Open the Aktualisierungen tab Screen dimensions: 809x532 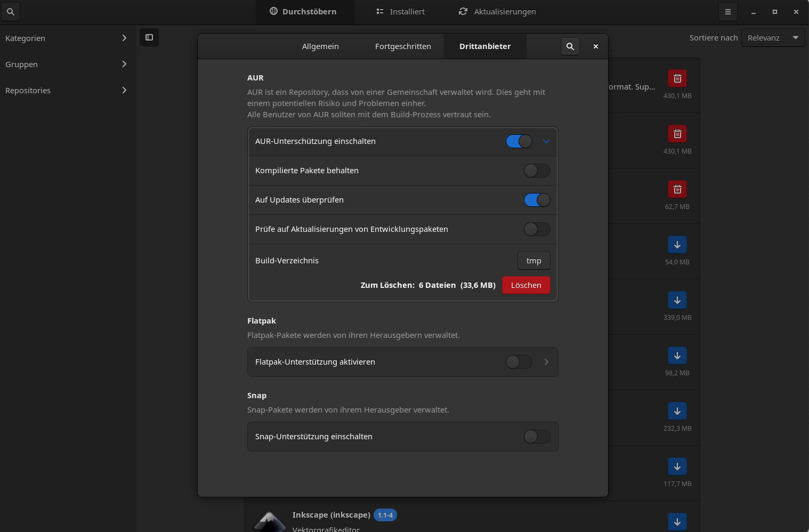(497, 12)
